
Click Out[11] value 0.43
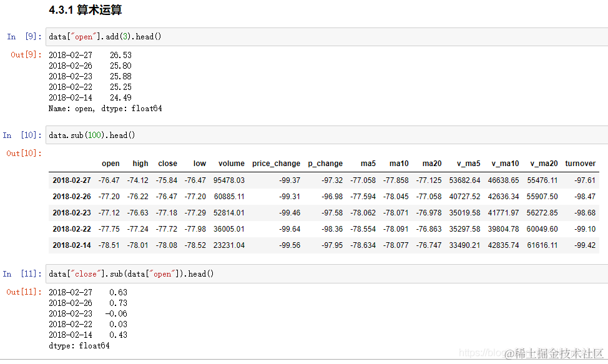tap(118, 335)
